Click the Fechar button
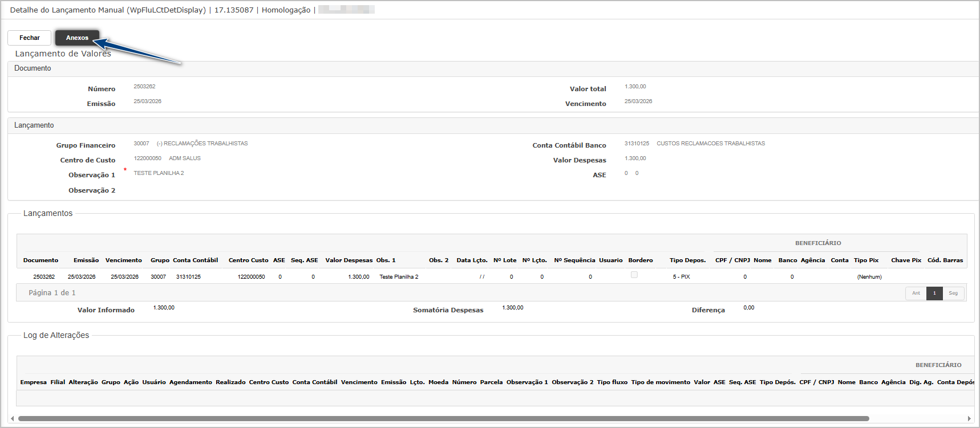Viewport: 980px width, 428px height. [x=30, y=38]
